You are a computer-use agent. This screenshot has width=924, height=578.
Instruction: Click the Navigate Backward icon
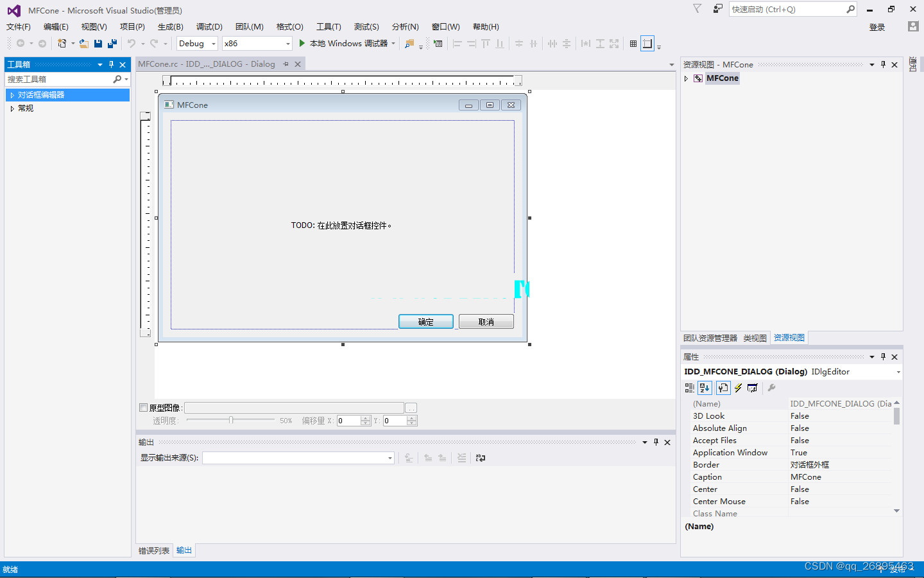click(21, 44)
